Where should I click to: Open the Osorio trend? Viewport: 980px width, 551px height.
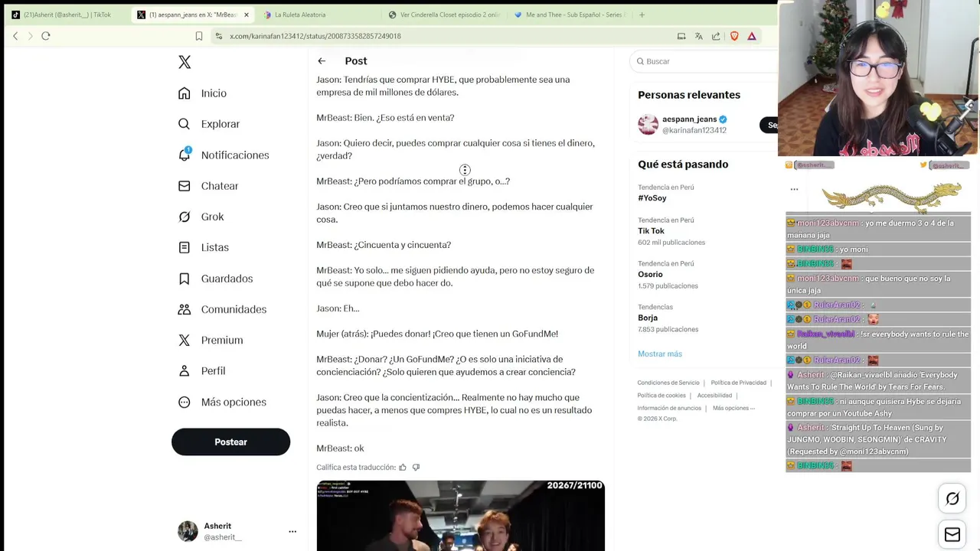650,274
